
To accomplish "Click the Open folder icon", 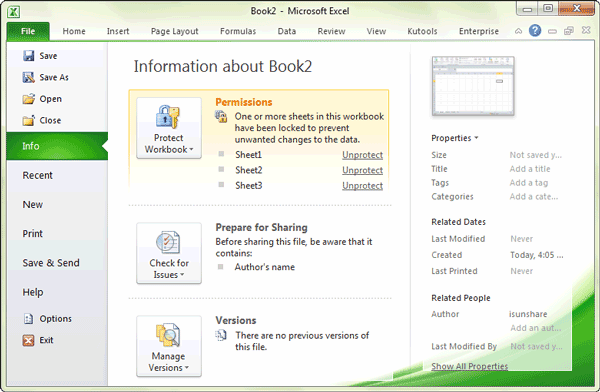I will click(x=28, y=99).
